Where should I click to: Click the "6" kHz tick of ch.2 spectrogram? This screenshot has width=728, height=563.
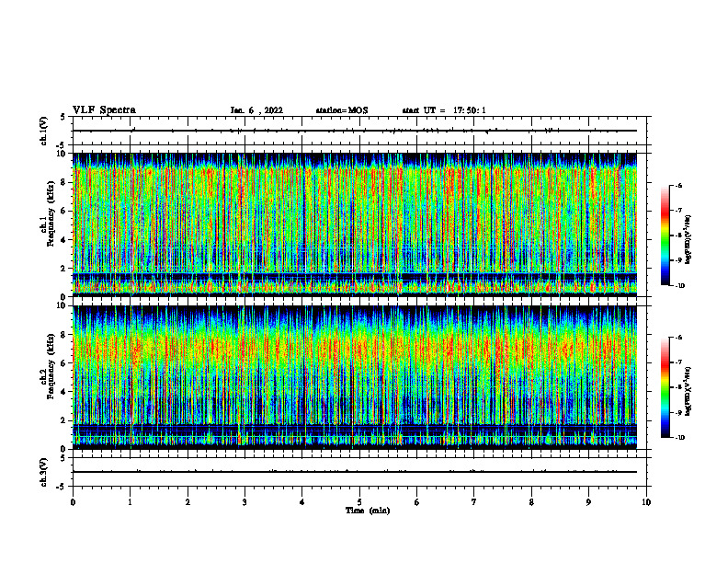pyautogui.click(x=63, y=363)
